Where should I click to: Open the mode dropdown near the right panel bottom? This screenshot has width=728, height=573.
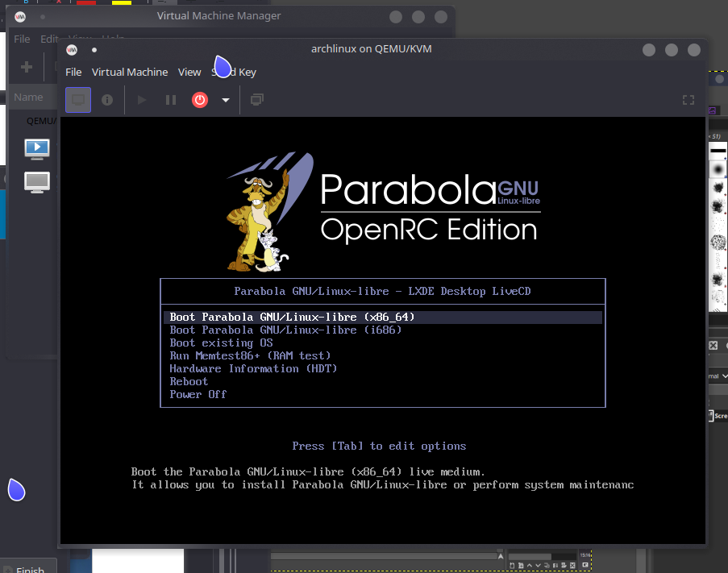[x=724, y=376]
